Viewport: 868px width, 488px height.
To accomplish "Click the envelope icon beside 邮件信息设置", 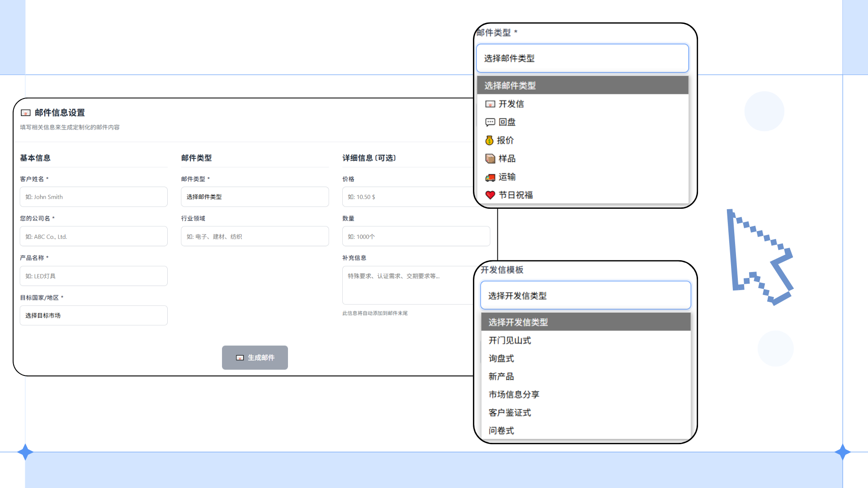I will pyautogui.click(x=26, y=113).
